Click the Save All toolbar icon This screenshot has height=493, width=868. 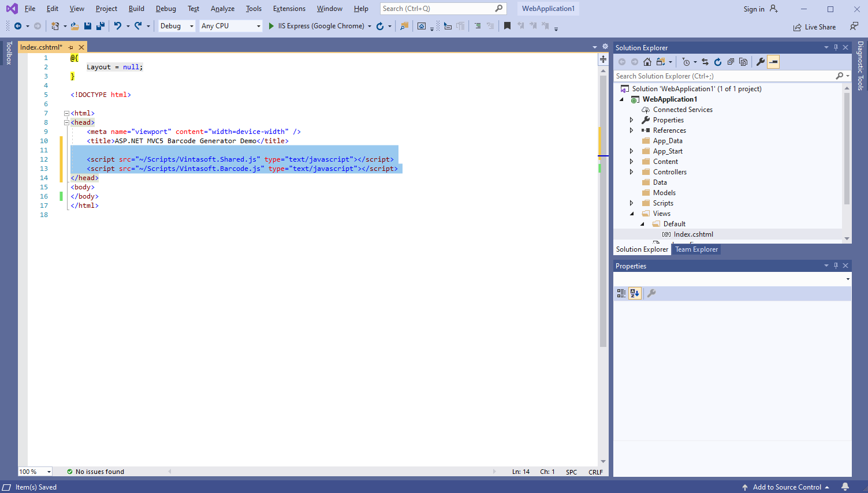point(100,26)
